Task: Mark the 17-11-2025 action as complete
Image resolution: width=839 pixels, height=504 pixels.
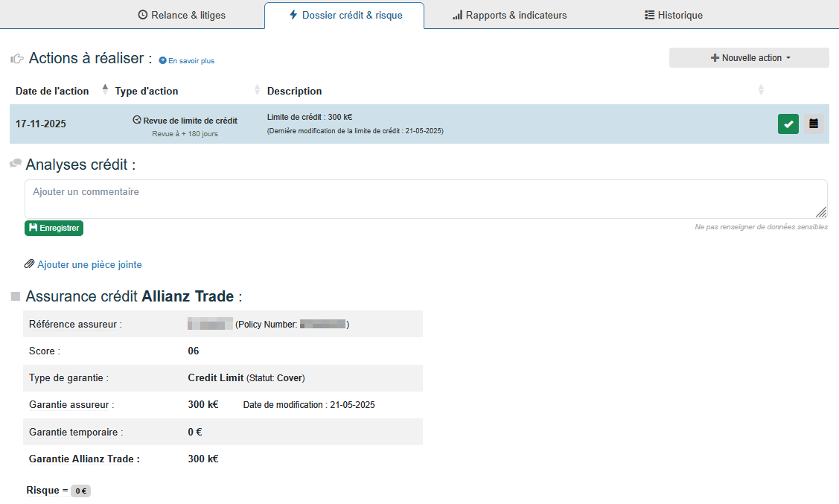Action: click(x=788, y=124)
